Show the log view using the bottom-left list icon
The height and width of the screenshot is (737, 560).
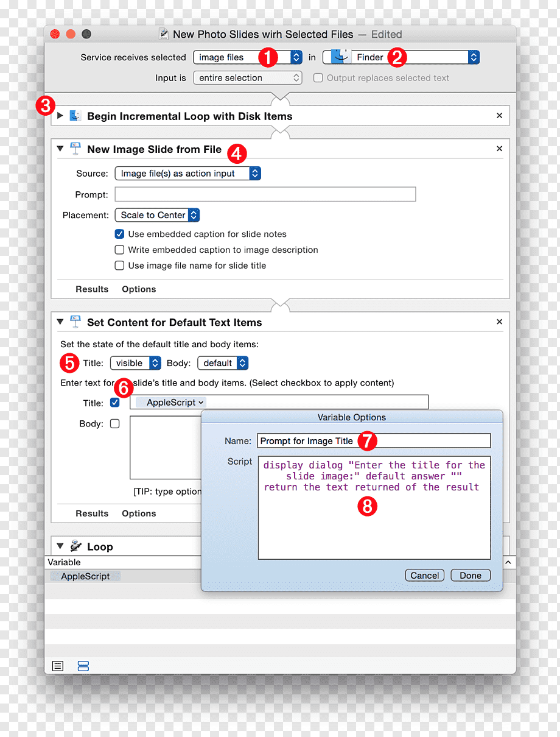point(58,666)
